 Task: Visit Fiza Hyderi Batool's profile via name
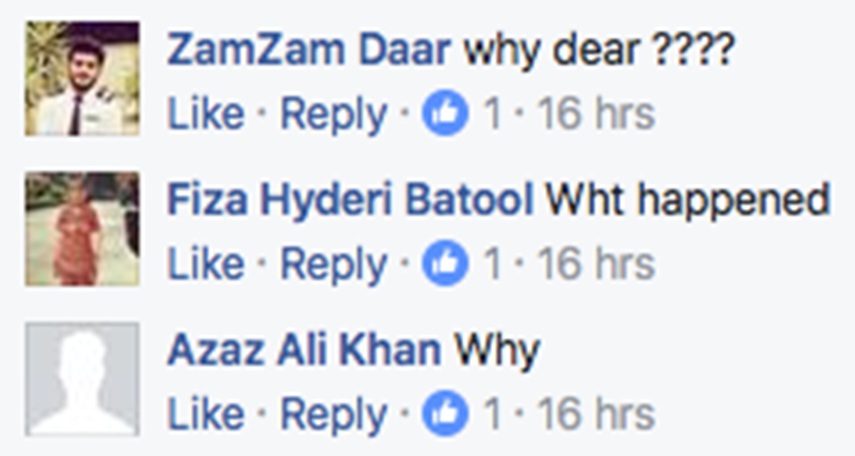point(351,200)
